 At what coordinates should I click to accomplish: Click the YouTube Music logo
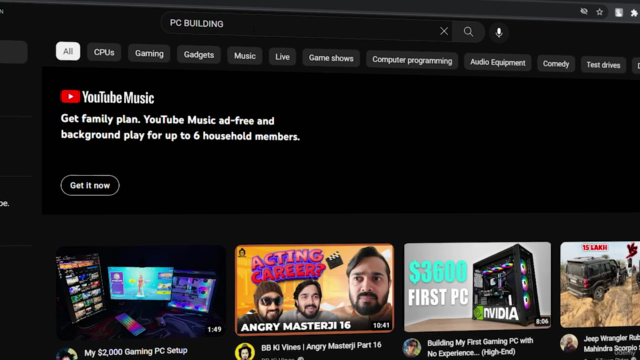pyautogui.click(x=107, y=97)
